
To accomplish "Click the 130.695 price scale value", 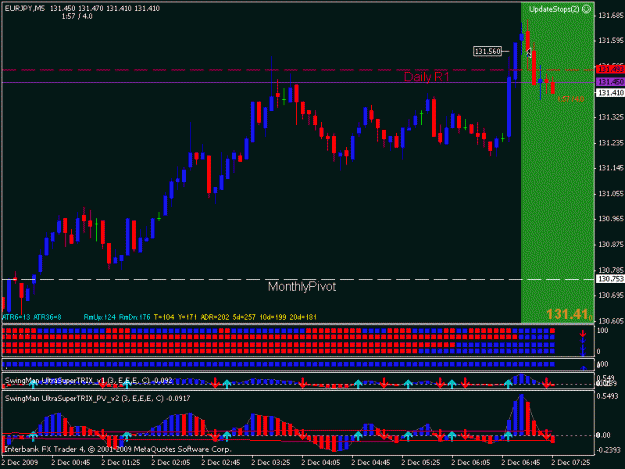I will click(x=611, y=295).
